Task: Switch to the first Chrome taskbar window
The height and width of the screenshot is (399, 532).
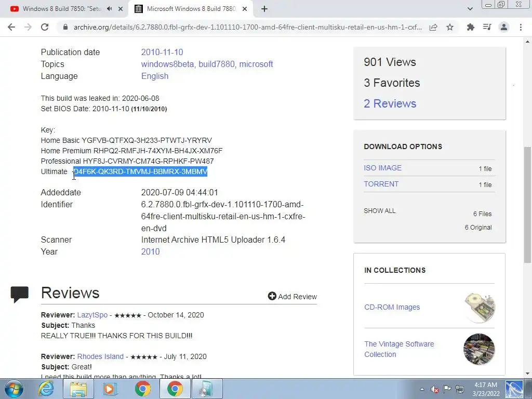Action: point(143,389)
